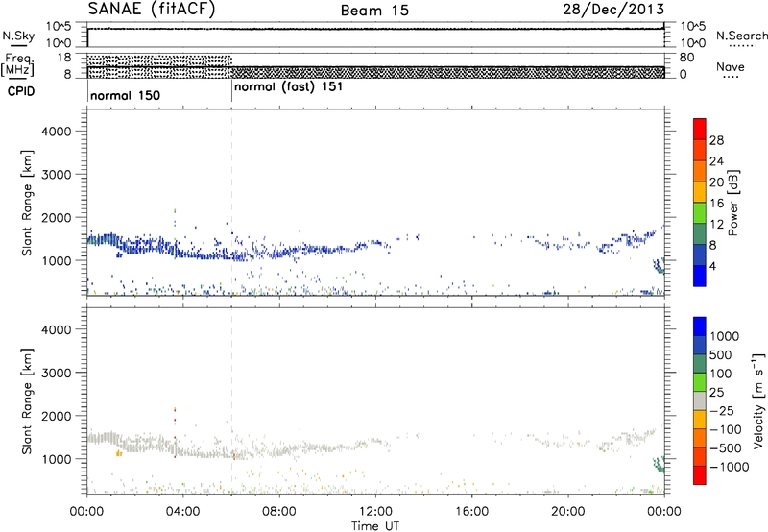Pick the bright blue Power segment below 4
Screen dimensions: 768x532
pos(700,276)
